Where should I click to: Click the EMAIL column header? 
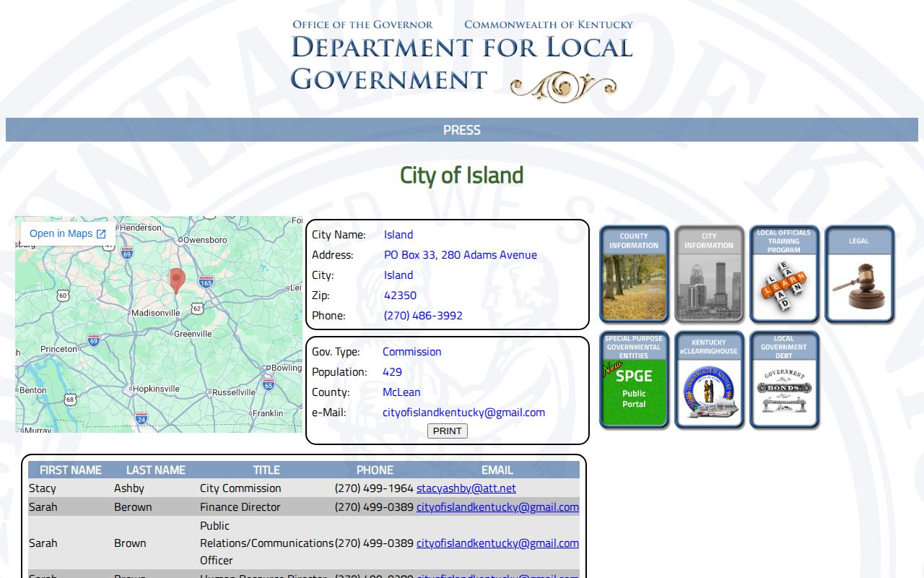pos(497,470)
